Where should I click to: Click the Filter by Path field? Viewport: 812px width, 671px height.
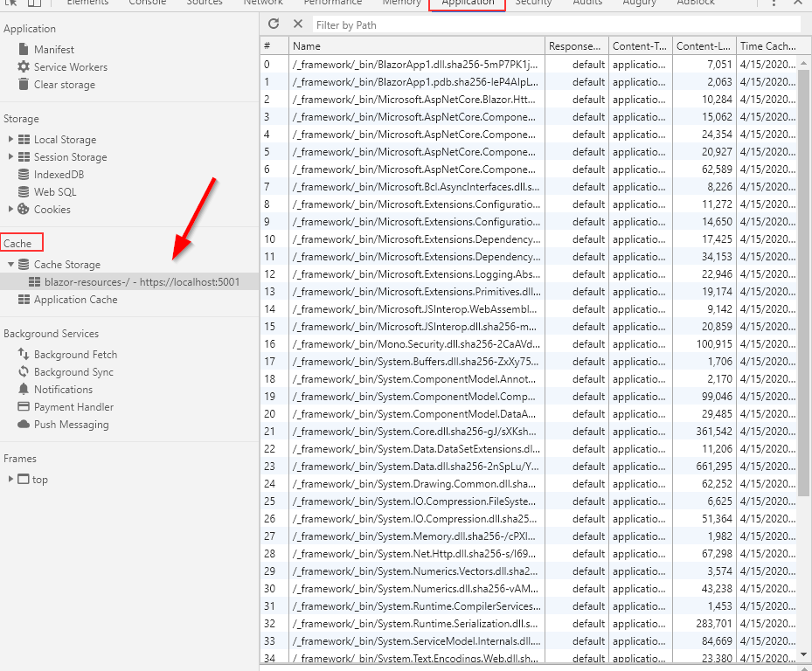[556, 25]
